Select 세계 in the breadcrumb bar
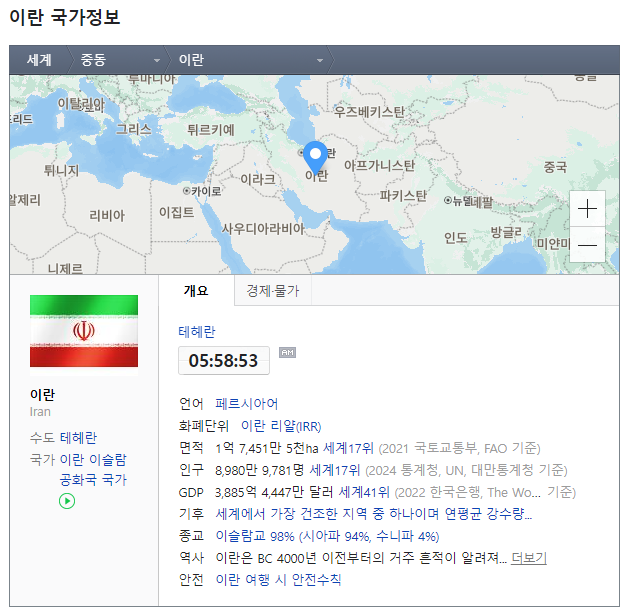Viewport: 624px width, 614px height. point(39,60)
